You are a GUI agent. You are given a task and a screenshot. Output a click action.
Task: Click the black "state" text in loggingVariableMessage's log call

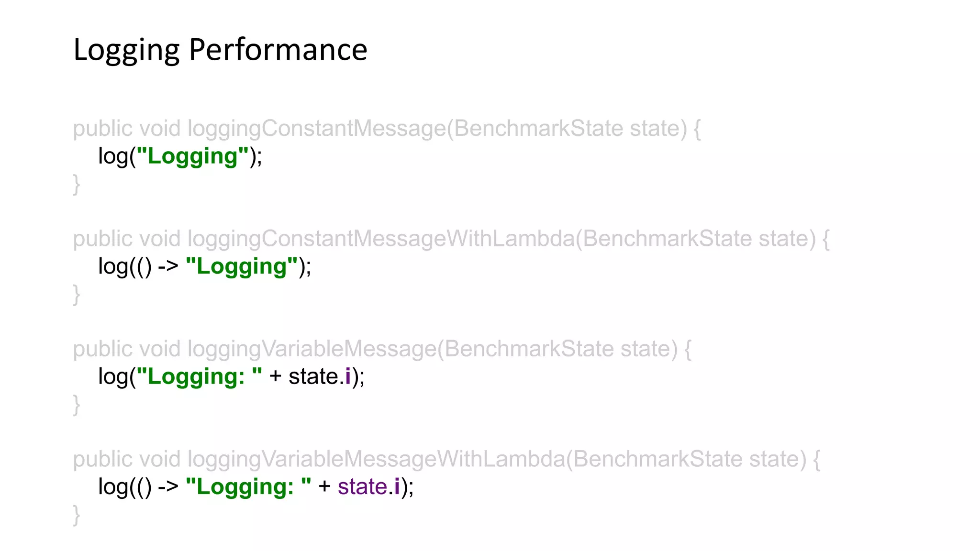tap(313, 377)
